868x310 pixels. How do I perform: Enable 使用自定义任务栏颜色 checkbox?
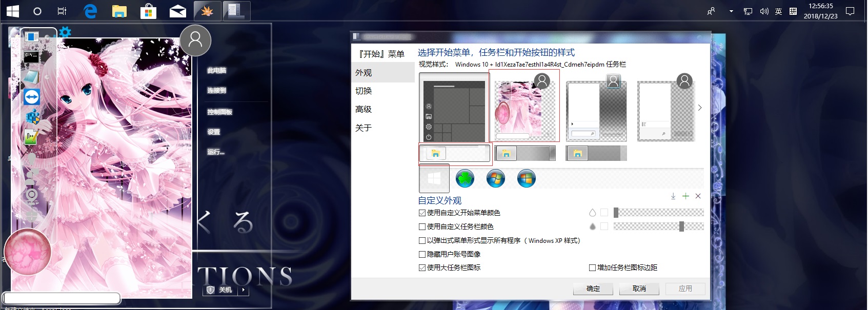(x=422, y=226)
